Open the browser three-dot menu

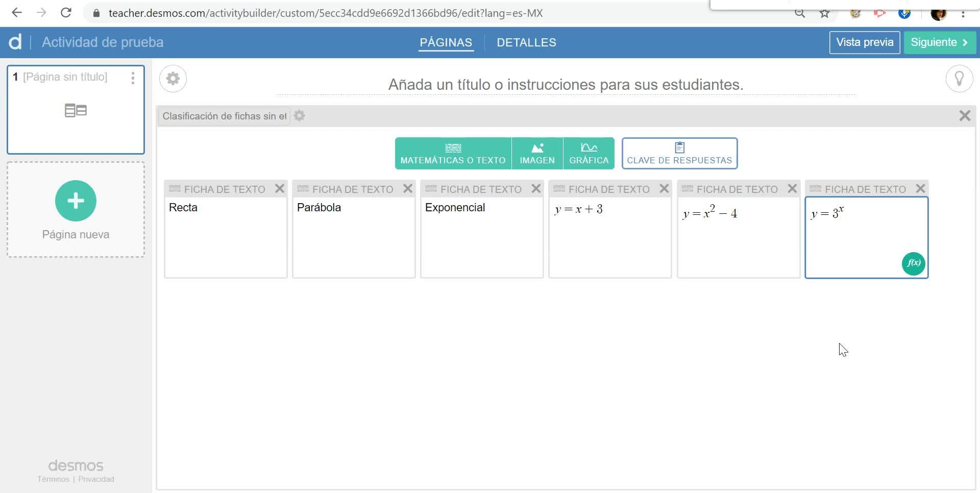coord(963,13)
